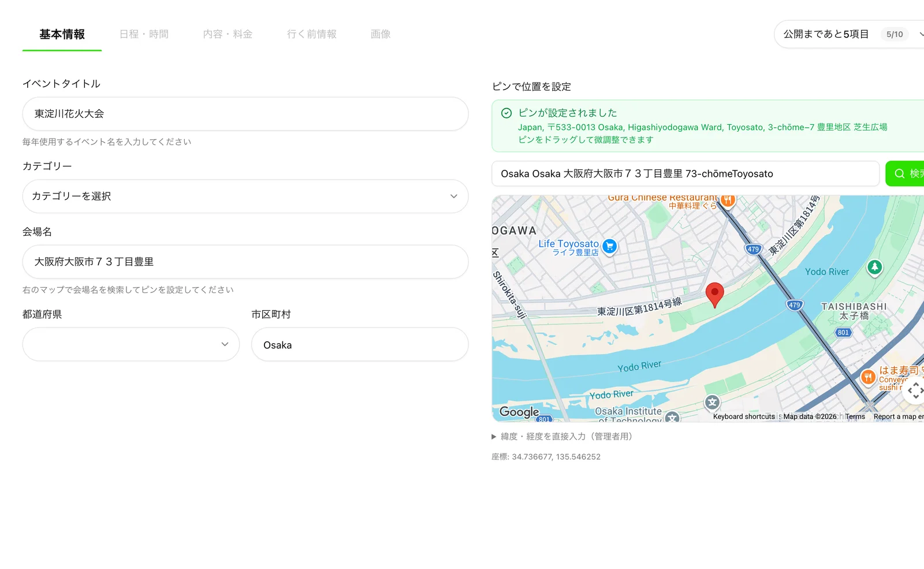Viewport: 924px width, 569px height.
Task: Click the 会場名 venue name field
Action: (x=245, y=262)
